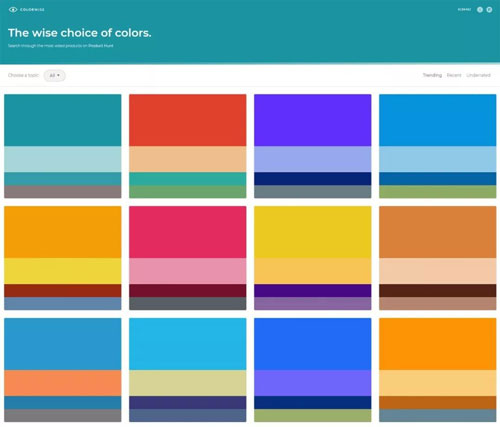The height and width of the screenshot is (427, 500).
Task: Pick the light aqua stripe in the teal palette
Action: [x=63, y=159]
